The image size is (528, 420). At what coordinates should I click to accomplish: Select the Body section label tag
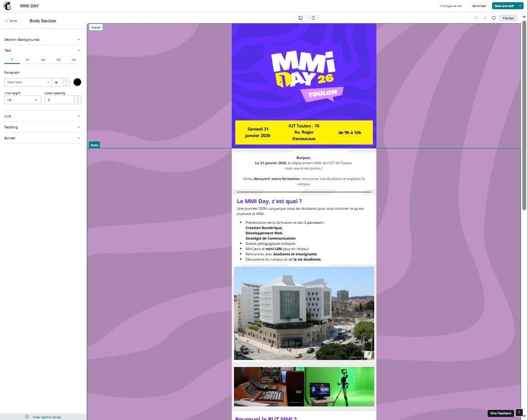94,145
